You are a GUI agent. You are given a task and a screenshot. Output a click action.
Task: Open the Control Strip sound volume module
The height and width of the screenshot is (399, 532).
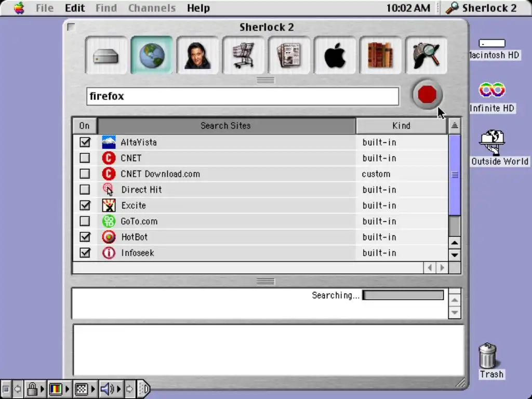coord(111,389)
